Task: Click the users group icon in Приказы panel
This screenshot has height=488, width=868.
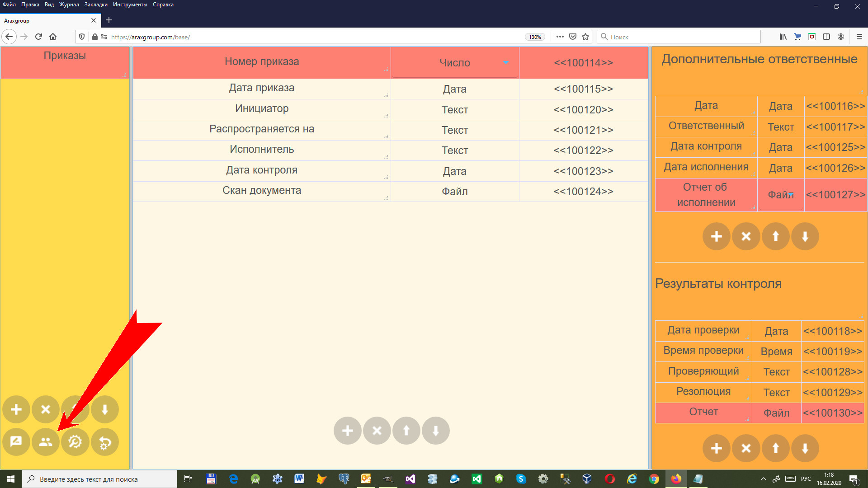Action: pyautogui.click(x=46, y=442)
